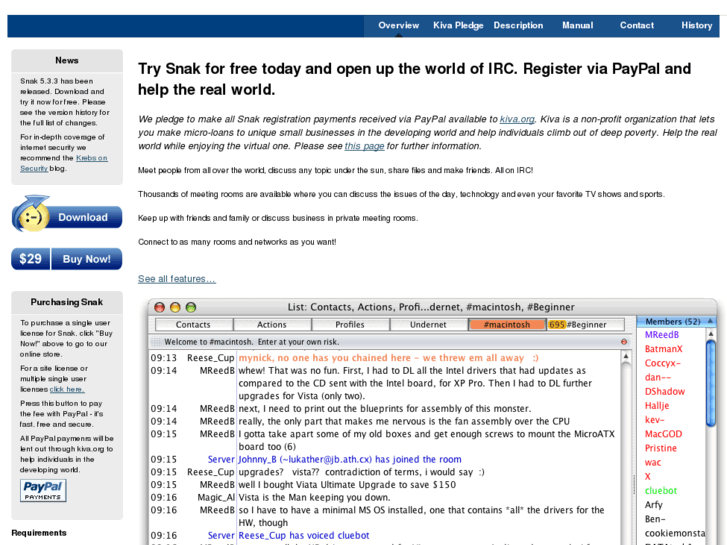Open the Overview navigation tab

(398, 26)
